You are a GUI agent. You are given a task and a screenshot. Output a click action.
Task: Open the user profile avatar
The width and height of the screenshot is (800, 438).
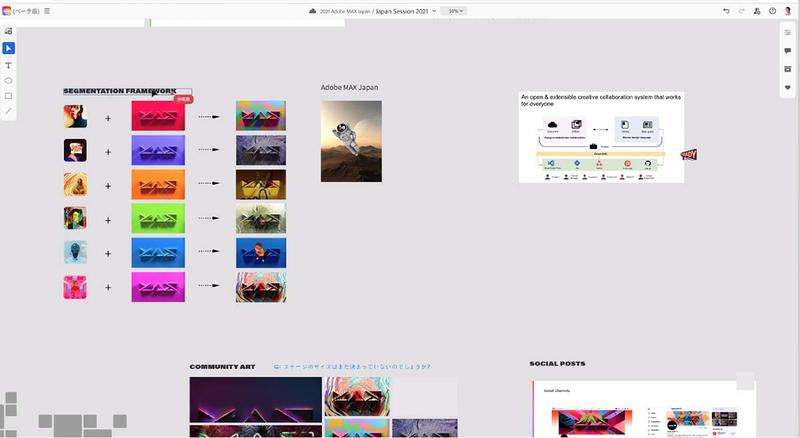click(x=788, y=11)
